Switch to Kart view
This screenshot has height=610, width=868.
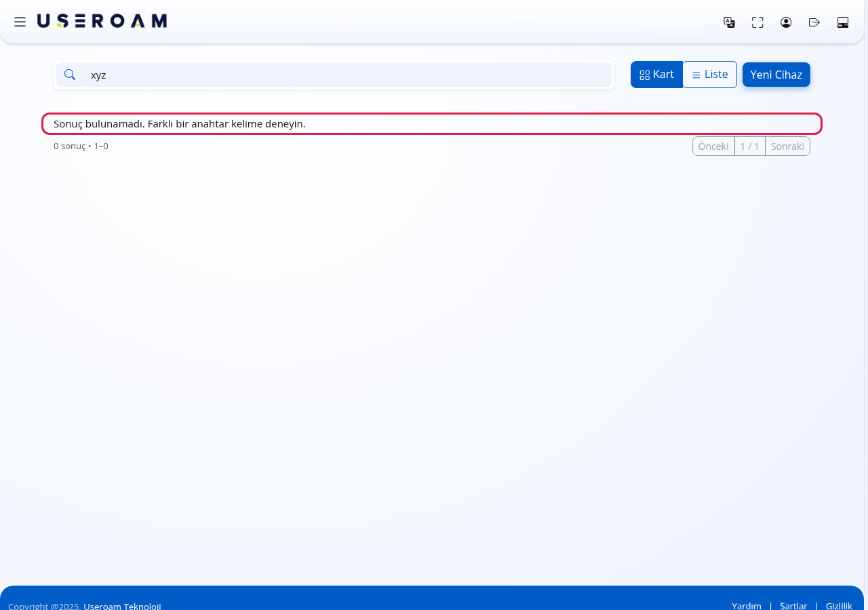[656, 75]
